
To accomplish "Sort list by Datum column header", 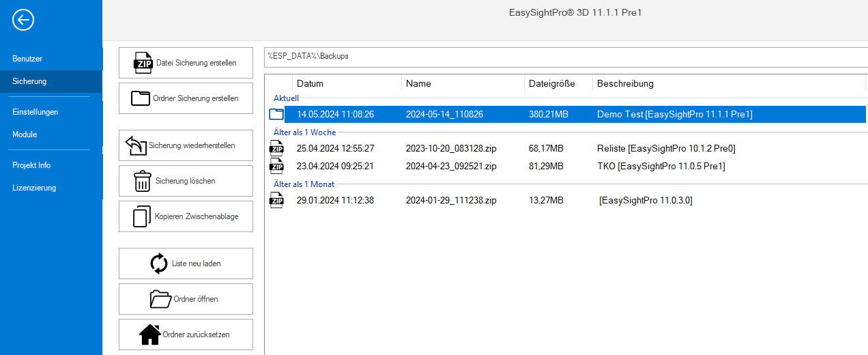I will click(x=310, y=83).
